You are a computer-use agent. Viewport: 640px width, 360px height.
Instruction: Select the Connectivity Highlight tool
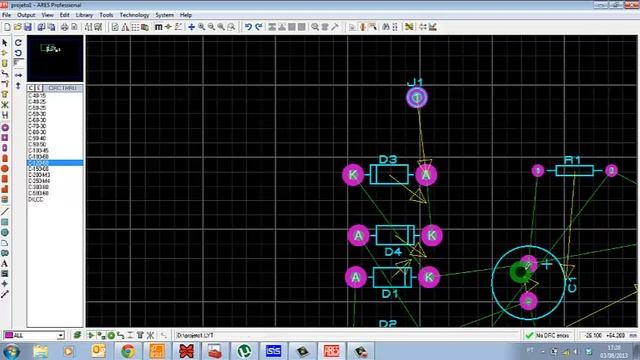(x=5, y=115)
